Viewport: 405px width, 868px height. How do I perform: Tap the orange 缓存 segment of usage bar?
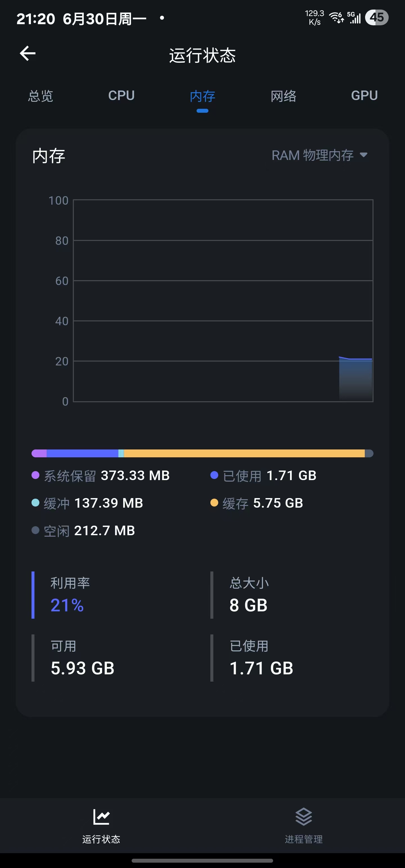244,453
